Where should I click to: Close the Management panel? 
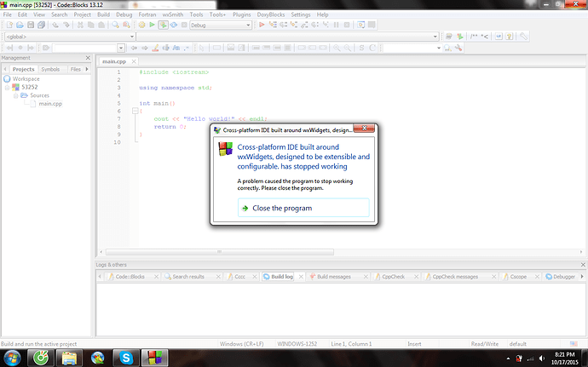pos(88,58)
